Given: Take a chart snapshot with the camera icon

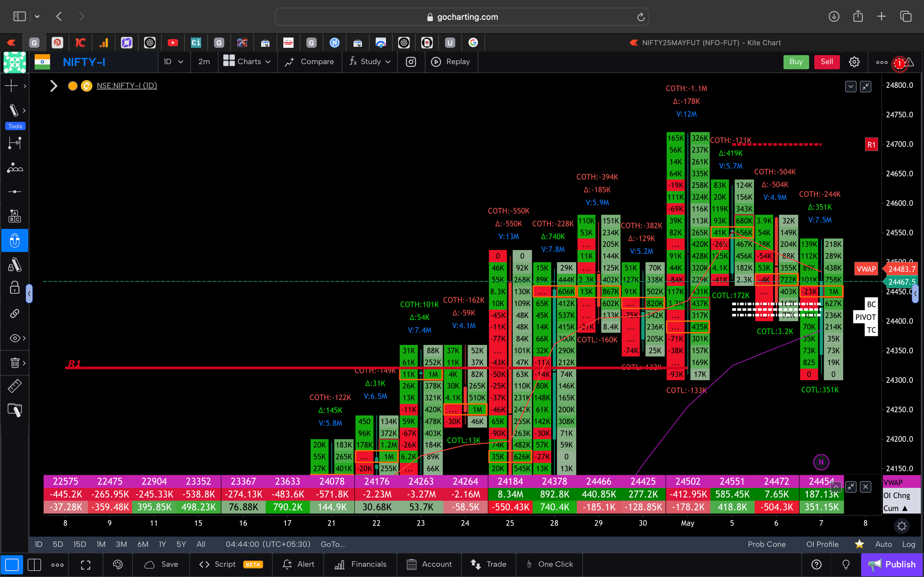Looking at the screenshot, I should (x=411, y=61).
